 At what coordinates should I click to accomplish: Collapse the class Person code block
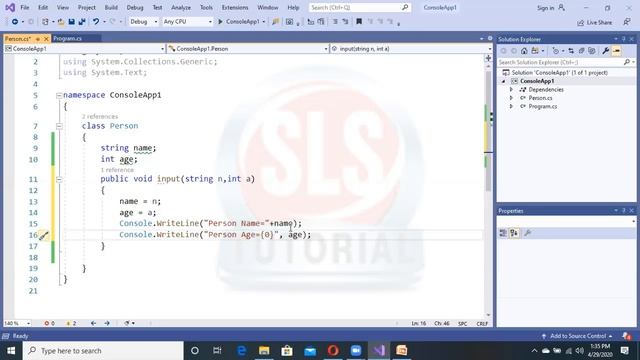(x=59, y=126)
